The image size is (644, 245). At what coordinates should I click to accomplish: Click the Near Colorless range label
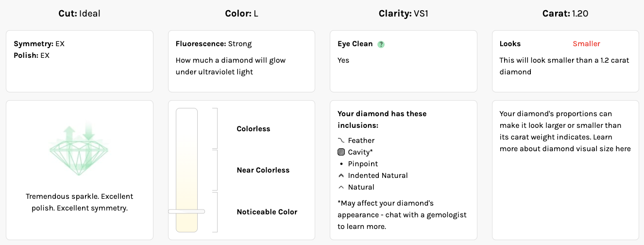tap(263, 170)
